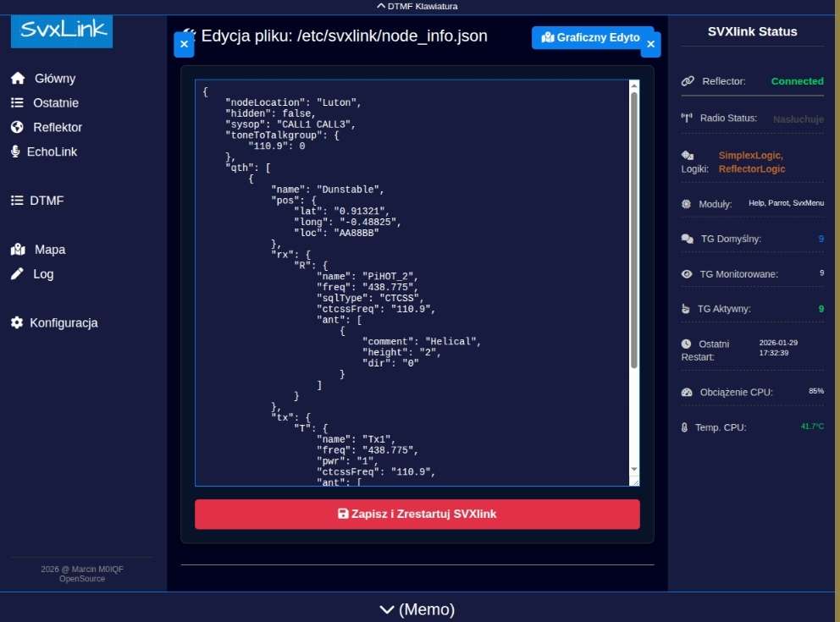Close the right status panel X button
The image size is (840, 622).
point(650,44)
